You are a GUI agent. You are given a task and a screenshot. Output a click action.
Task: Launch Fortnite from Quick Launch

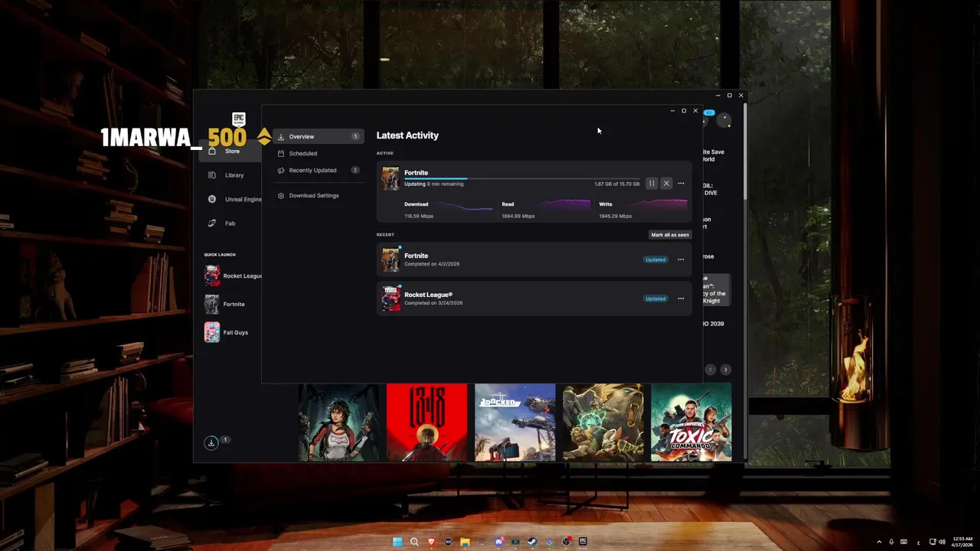(x=225, y=304)
